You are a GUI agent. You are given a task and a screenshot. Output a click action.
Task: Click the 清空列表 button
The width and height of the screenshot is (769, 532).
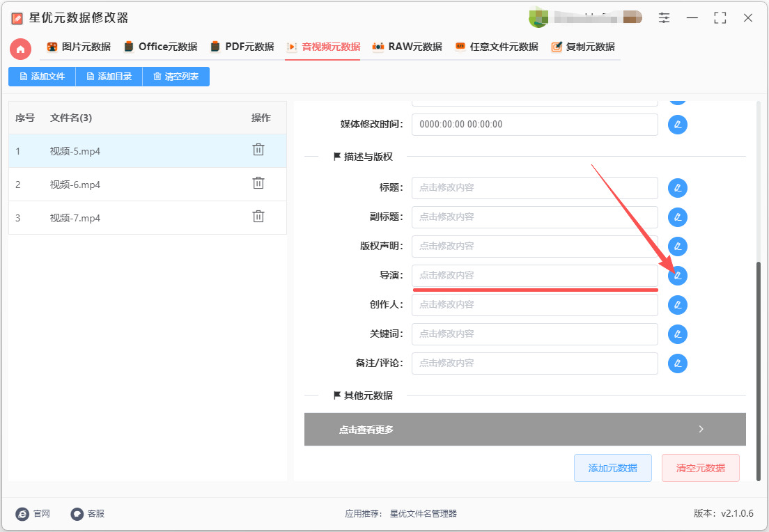click(x=176, y=77)
